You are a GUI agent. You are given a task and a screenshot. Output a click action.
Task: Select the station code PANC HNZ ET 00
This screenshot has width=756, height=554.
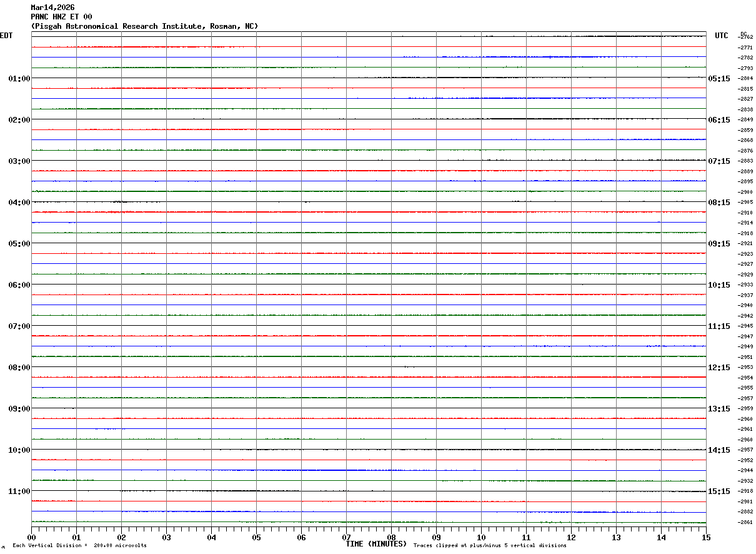[x=61, y=17]
